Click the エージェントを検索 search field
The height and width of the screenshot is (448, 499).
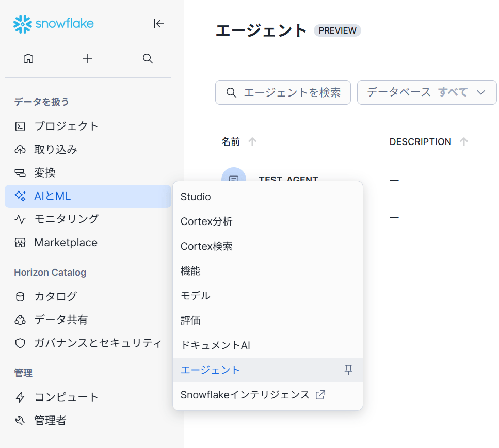click(x=283, y=92)
